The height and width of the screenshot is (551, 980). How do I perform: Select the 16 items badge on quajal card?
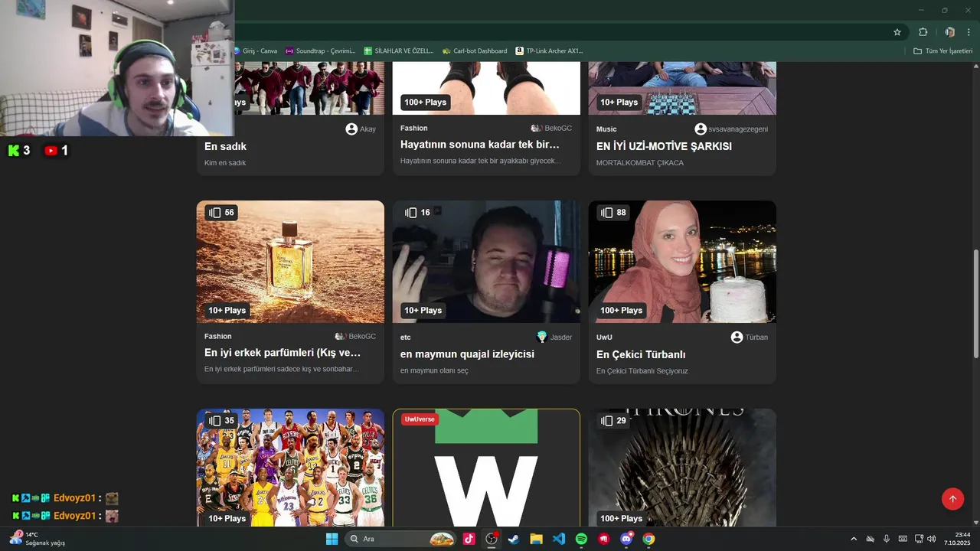coord(417,213)
